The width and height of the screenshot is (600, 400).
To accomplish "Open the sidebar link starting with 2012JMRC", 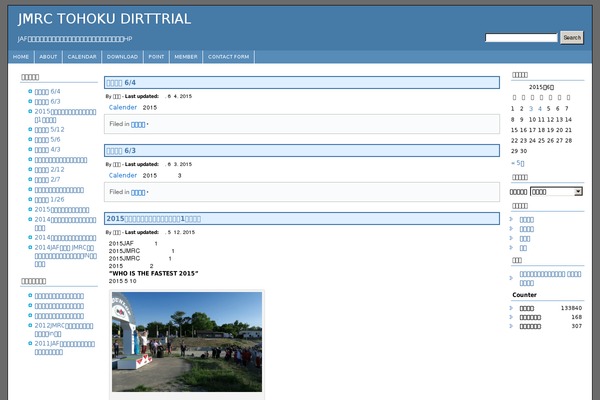I will point(64,330).
